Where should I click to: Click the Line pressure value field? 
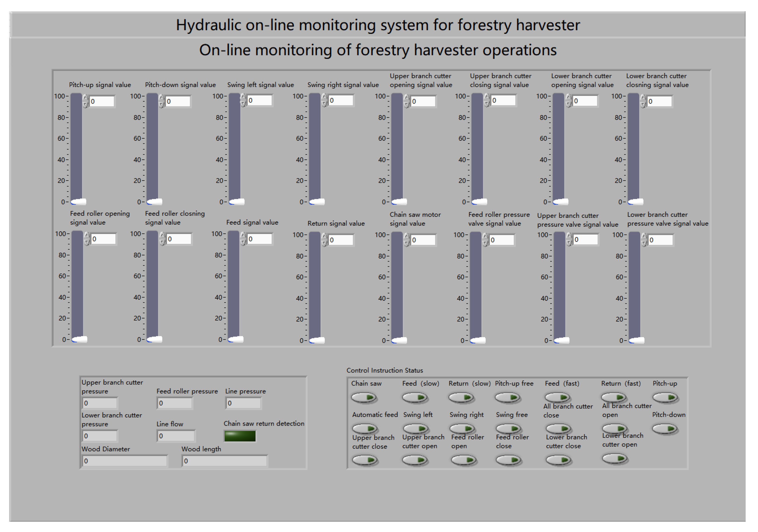[243, 403]
